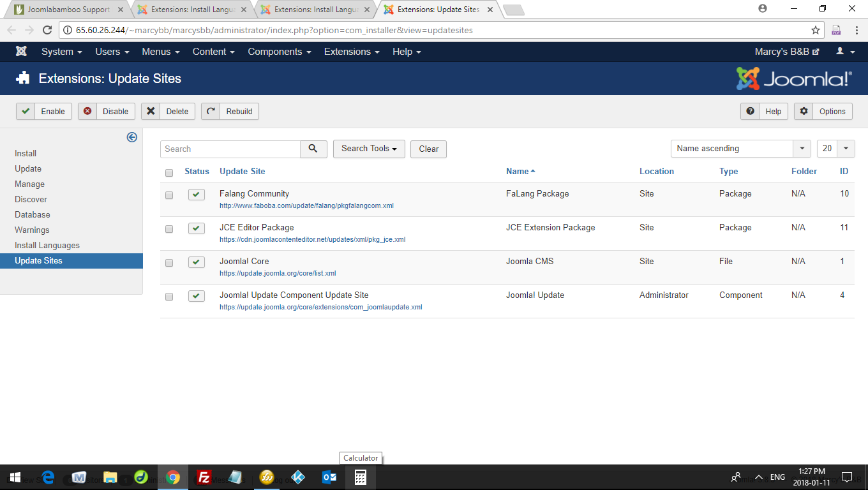Select Warnings in the sidebar
Screen dimensions: 868x490
32,230
